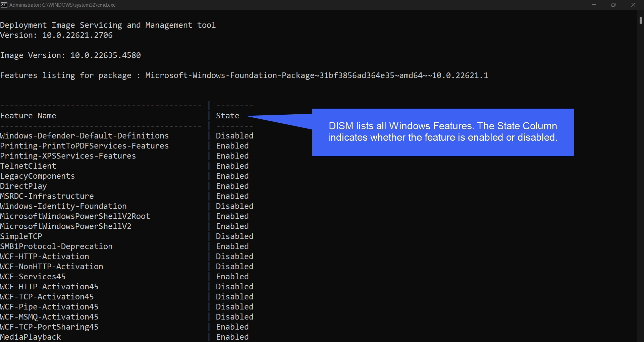The height and width of the screenshot is (342, 644).
Task: Click the Windows-Defender-Default-Definitions feature name
Action: coord(85,136)
